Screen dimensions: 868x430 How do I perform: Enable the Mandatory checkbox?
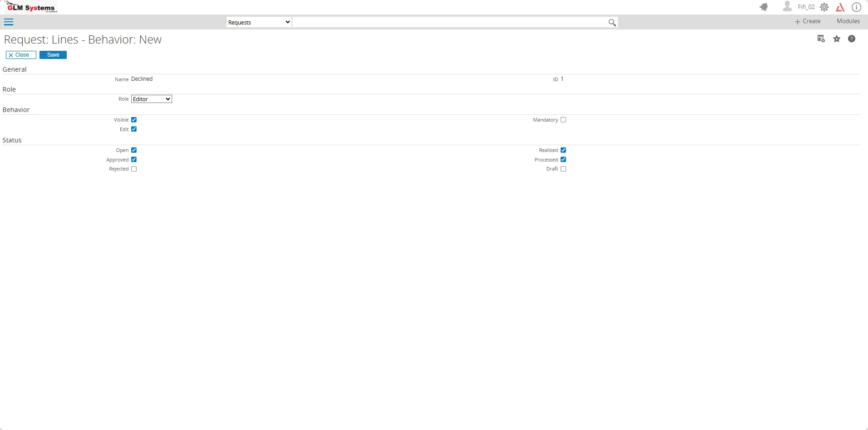click(563, 120)
